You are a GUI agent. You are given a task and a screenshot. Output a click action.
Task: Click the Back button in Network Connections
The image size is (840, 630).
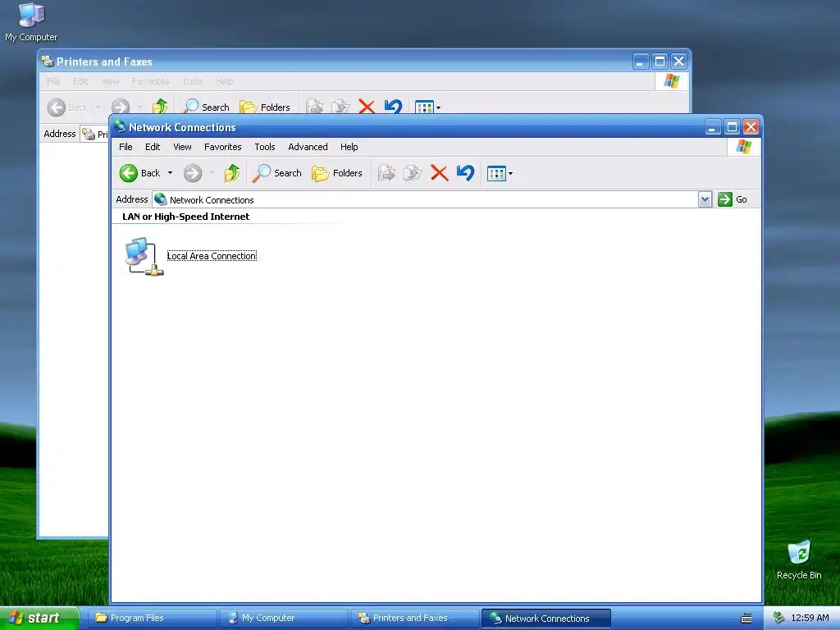click(139, 173)
